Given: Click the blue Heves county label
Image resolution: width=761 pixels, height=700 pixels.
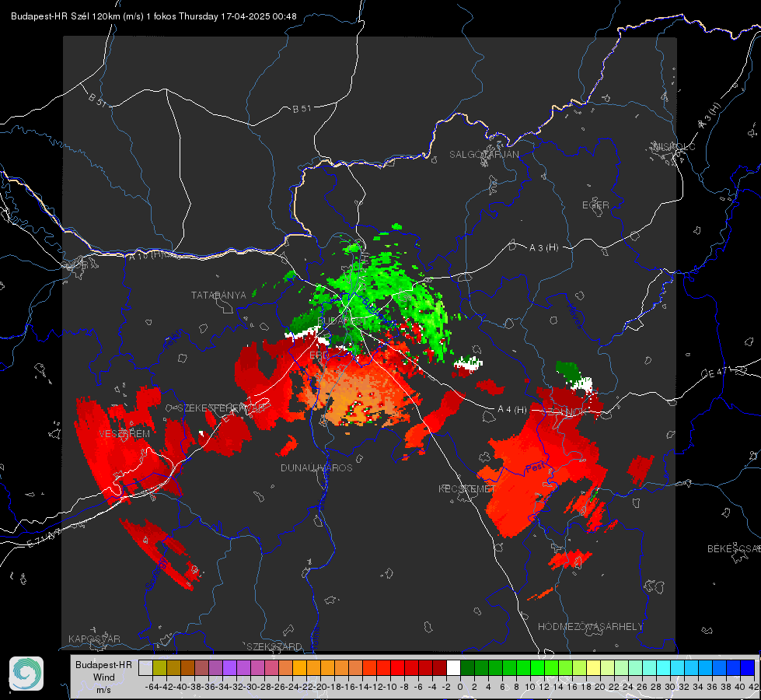Looking at the screenshot, I should click(574, 317).
